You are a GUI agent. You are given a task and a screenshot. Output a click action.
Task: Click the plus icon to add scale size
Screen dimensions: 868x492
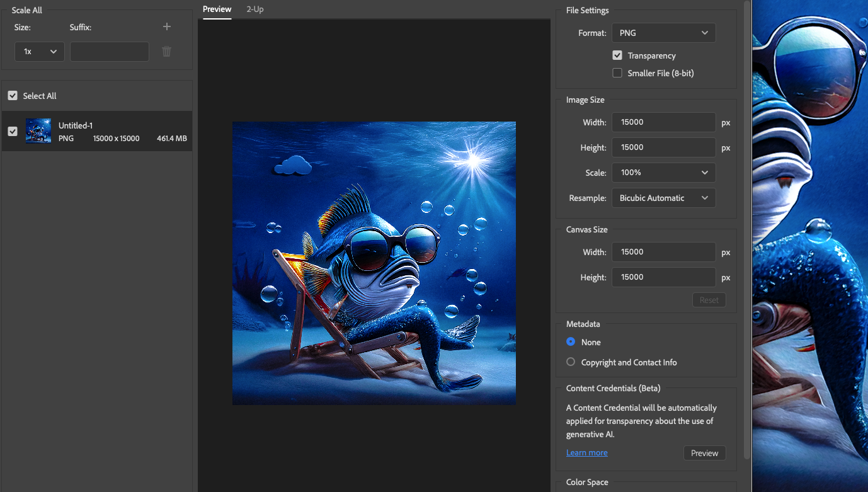[x=167, y=26]
